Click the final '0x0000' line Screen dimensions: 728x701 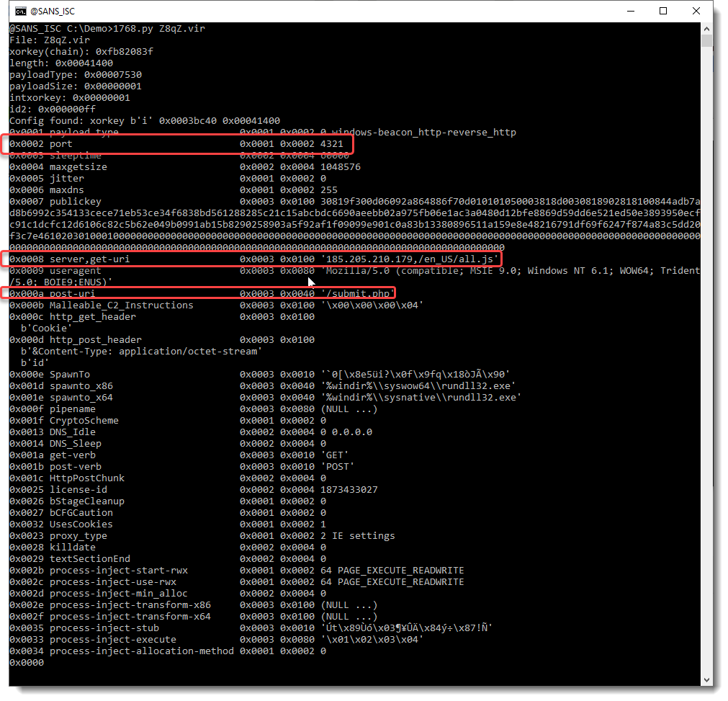click(x=27, y=663)
